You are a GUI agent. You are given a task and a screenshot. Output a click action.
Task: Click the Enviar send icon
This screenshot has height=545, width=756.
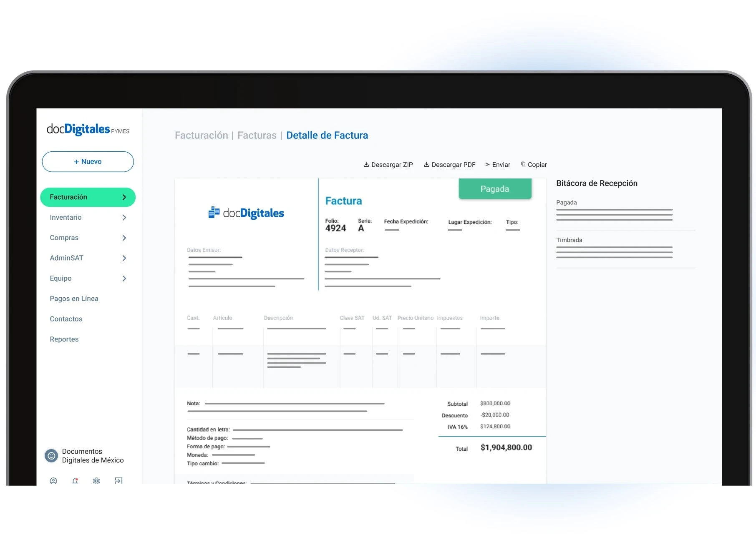(488, 164)
